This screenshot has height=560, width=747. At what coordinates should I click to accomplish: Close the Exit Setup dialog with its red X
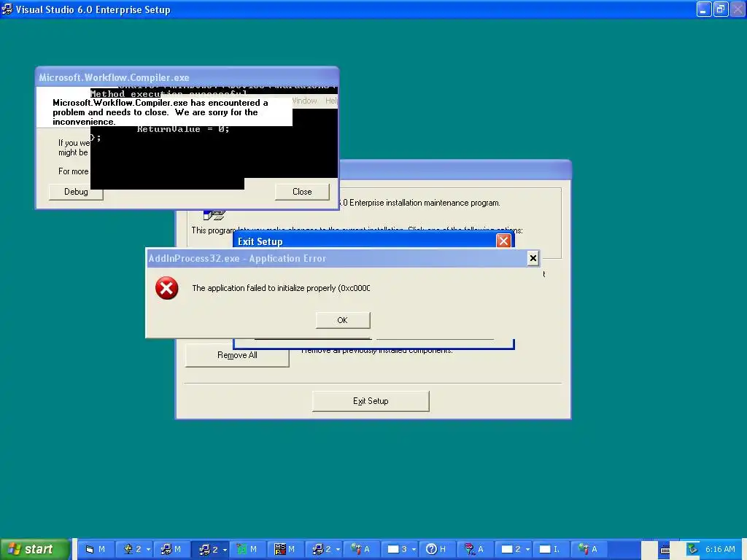(503, 241)
